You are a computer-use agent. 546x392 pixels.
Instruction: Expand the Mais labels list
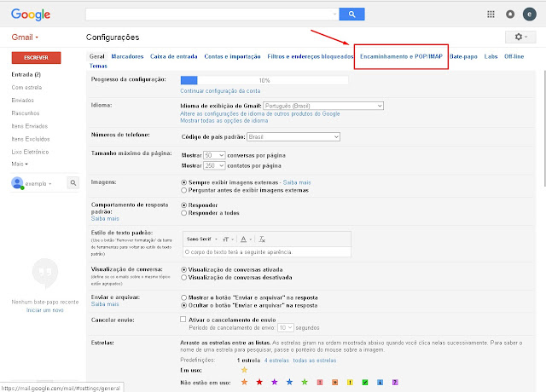pos(20,164)
